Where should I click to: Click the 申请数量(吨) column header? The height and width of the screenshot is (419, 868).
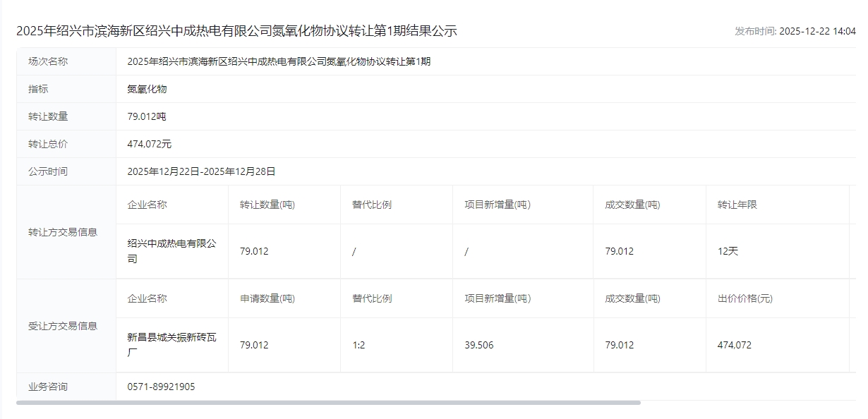(267, 298)
